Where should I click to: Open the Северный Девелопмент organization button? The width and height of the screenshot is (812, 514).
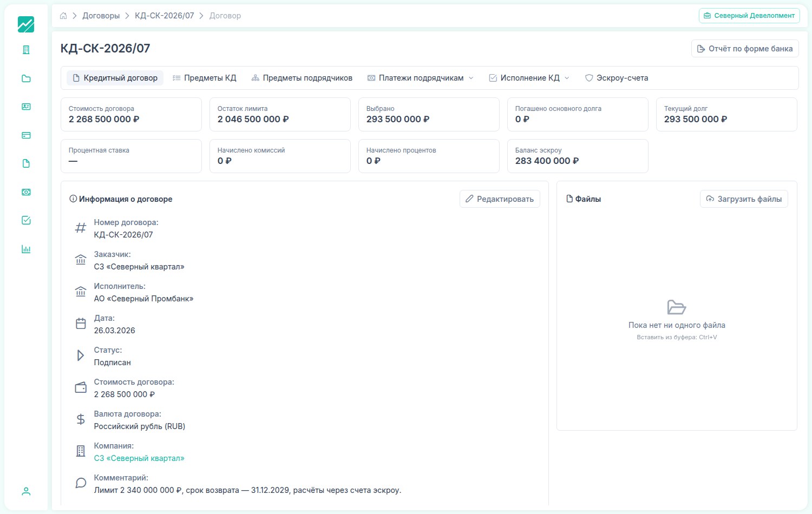749,16
